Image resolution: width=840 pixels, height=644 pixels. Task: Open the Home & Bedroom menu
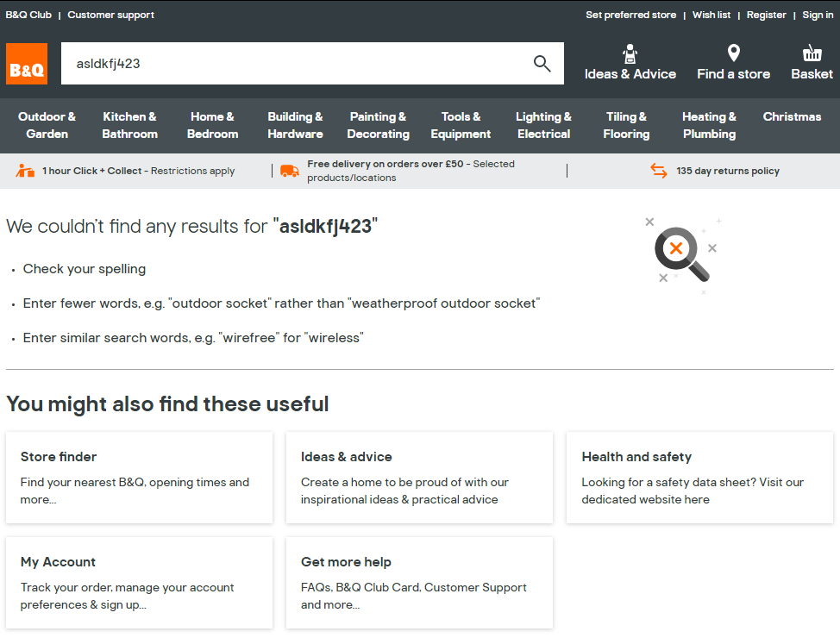[x=213, y=125]
